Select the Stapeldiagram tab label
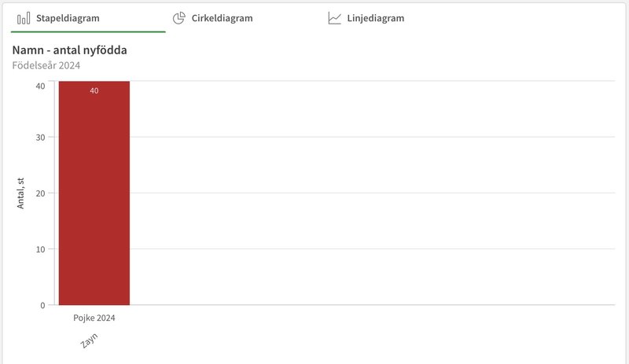 pos(68,18)
